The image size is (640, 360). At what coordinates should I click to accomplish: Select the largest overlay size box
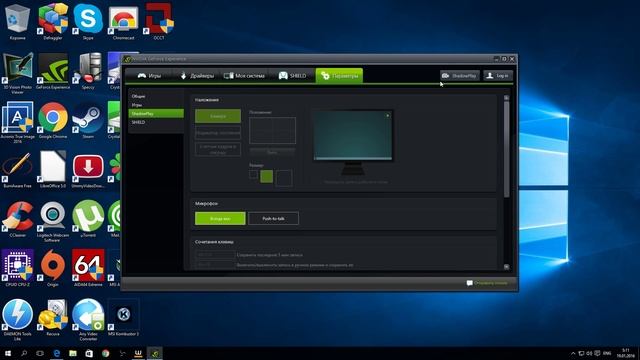(x=284, y=178)
